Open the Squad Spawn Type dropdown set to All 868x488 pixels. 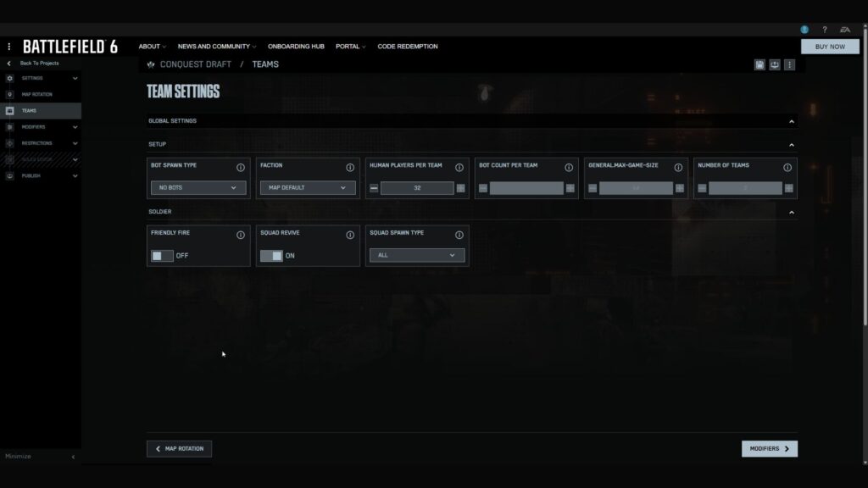tap(417, 255)
